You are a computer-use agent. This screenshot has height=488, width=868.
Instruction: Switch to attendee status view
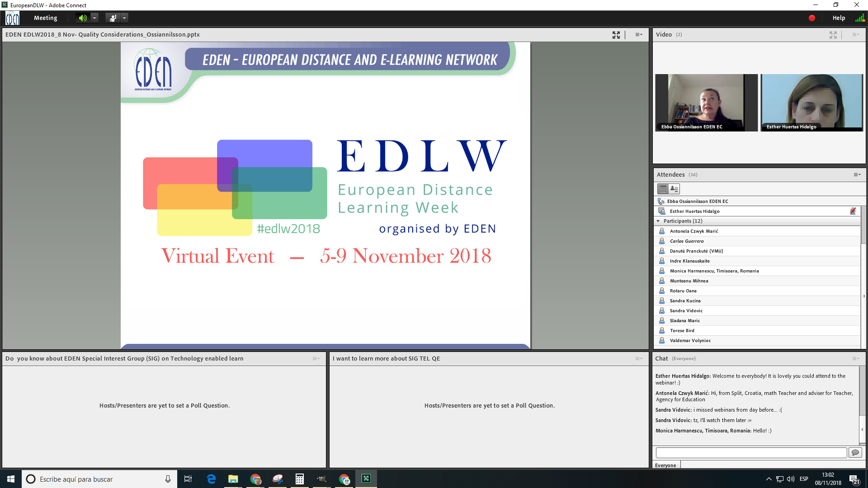[674, 189]
